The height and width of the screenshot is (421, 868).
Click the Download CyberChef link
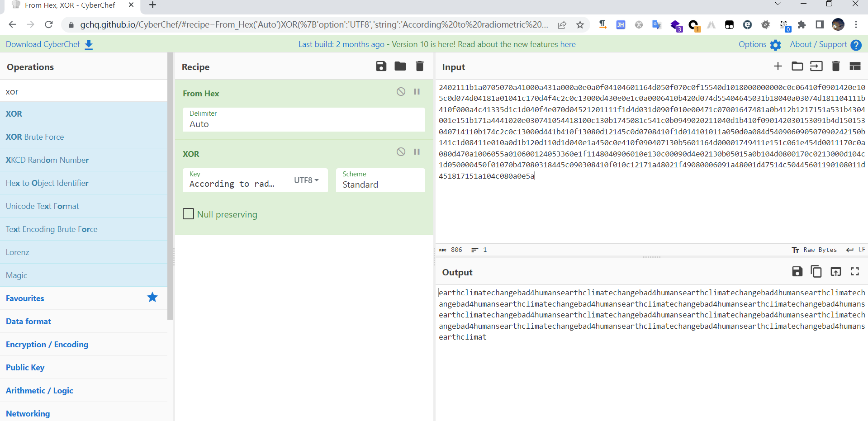click(49, 44)
